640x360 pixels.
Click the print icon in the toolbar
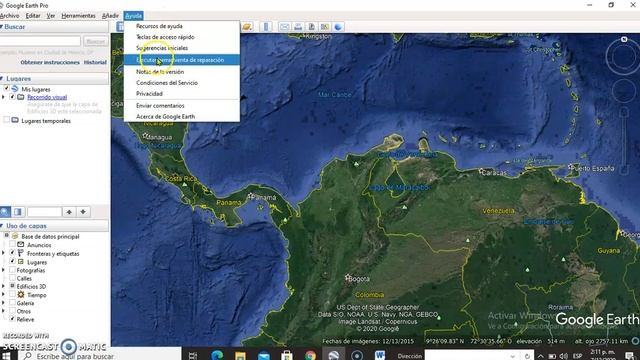(x=298, y=27)
